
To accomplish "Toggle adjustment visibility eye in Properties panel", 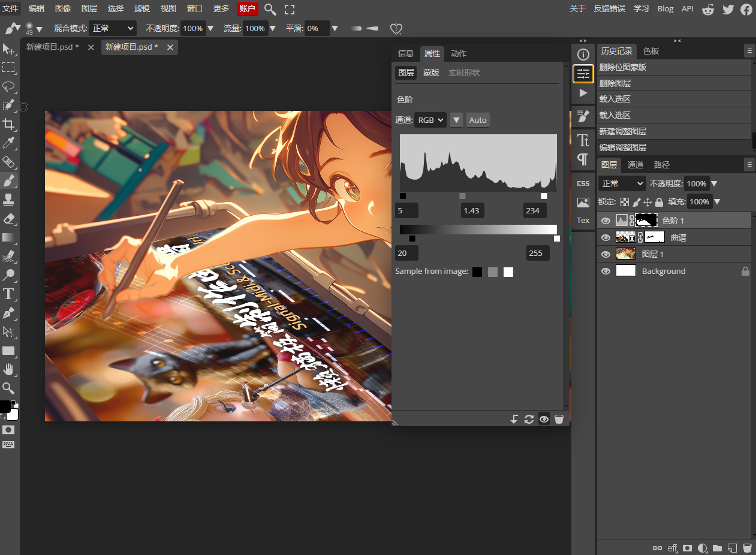I will [x=544, y=419].
